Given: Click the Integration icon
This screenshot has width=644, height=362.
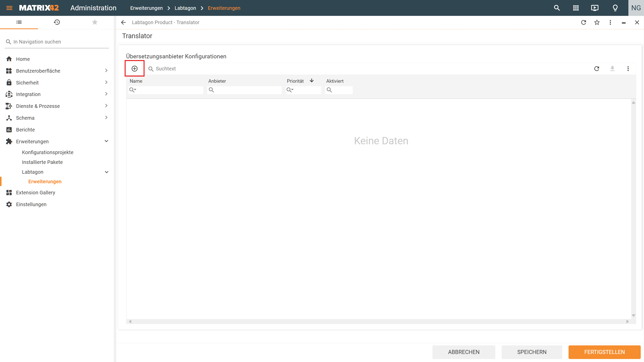Looking at the screenshot, I should (9, 94).
